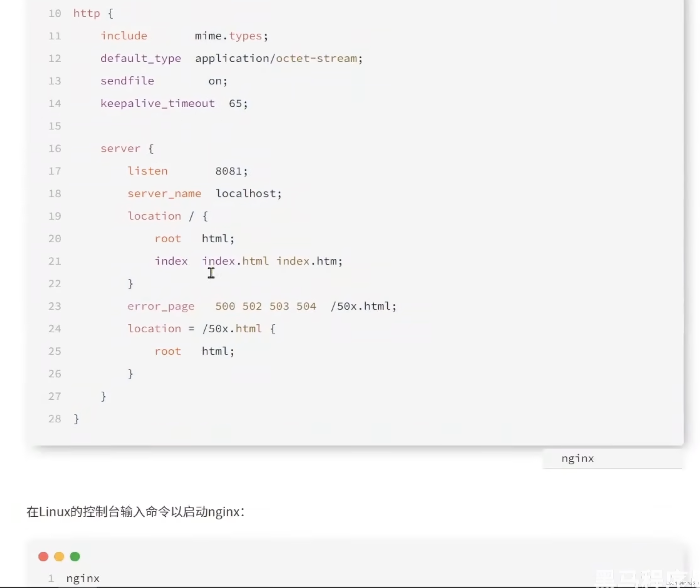This screenshot has height=588, width=700.
Task: Click the 'index' directive on line 21
Action: (171, 261)
